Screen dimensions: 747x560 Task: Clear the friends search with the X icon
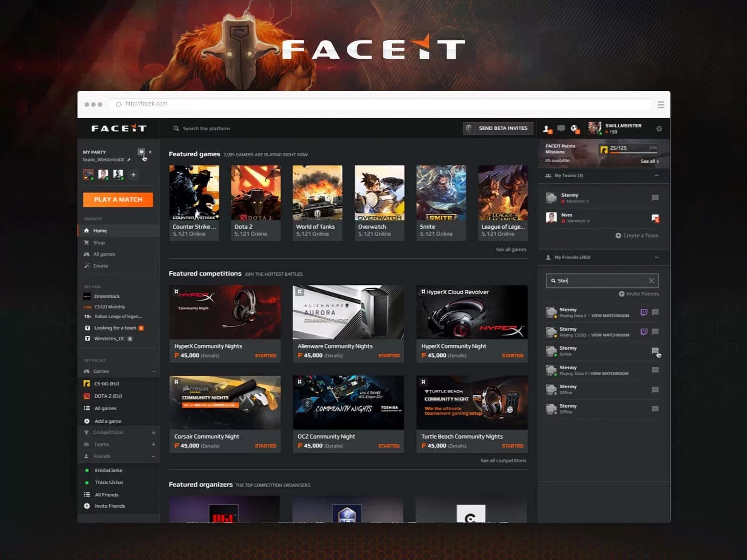pyautogui.click(x=651, y=280)
